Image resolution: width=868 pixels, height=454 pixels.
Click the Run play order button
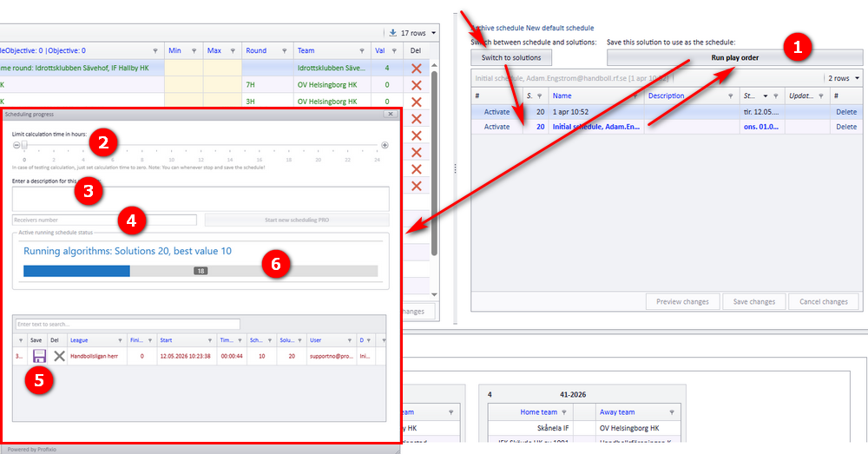[734, 57]
